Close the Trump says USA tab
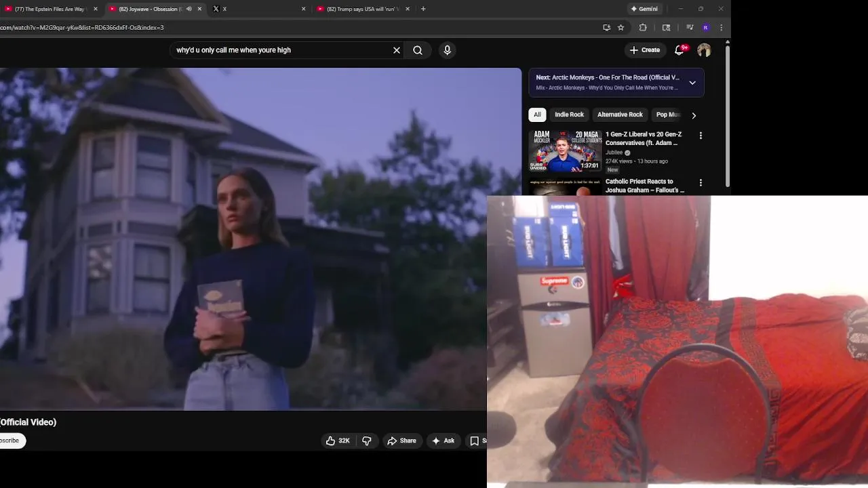 click(408, 9)
